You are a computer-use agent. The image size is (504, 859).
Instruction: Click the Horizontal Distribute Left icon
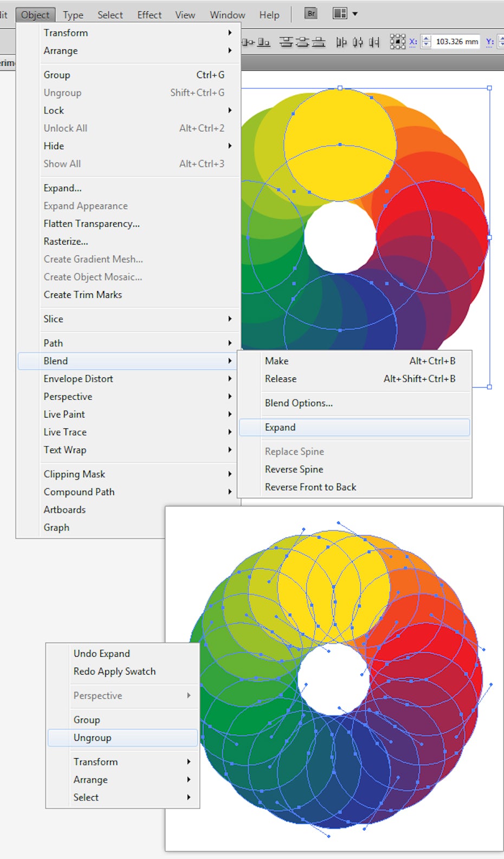pyautogui.click(x=341, y=42)
